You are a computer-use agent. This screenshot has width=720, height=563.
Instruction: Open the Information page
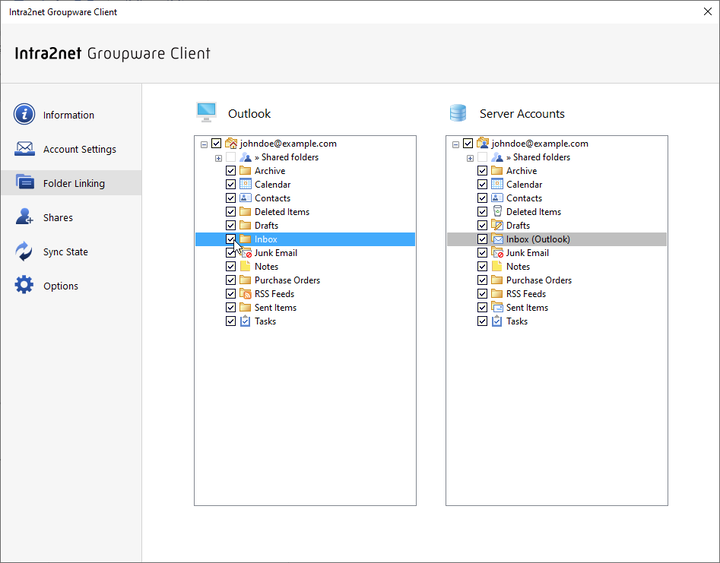point(69,115)
